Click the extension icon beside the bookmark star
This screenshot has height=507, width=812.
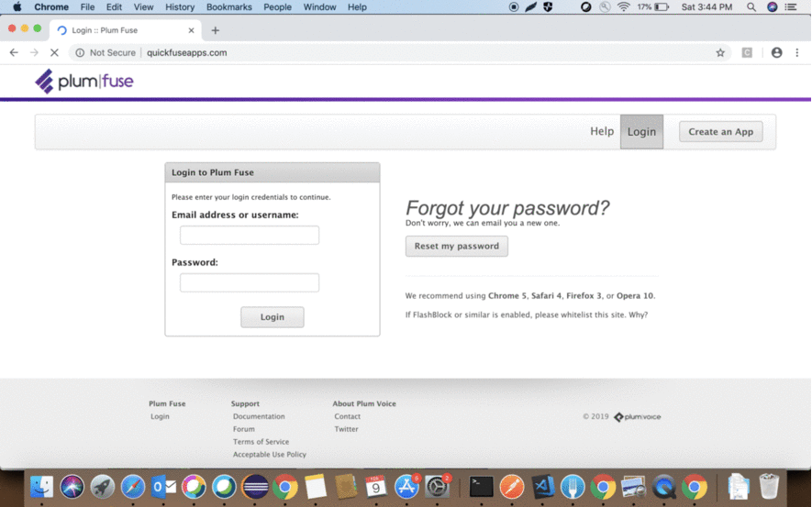747,52
